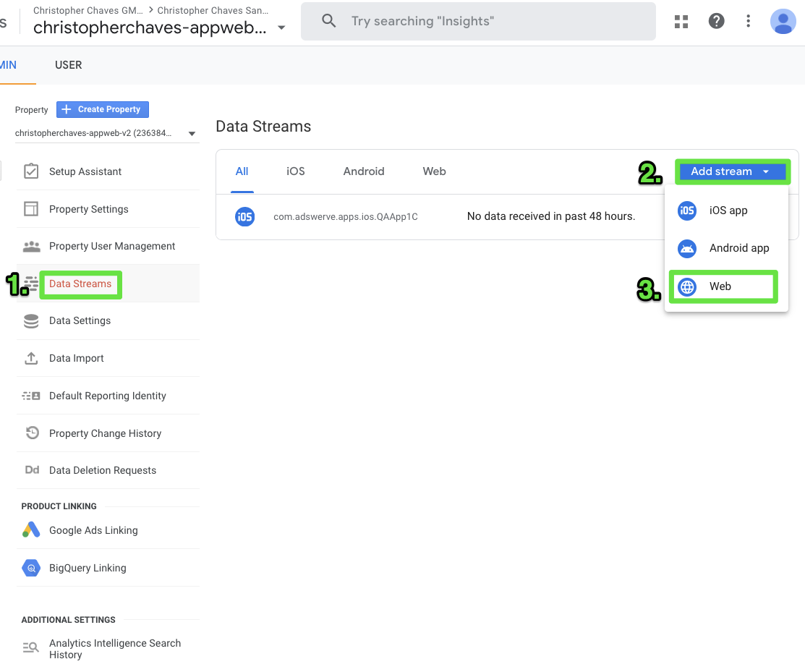Click the Christopher Chaves GM… breadcrumb

(x=88, y=10)
